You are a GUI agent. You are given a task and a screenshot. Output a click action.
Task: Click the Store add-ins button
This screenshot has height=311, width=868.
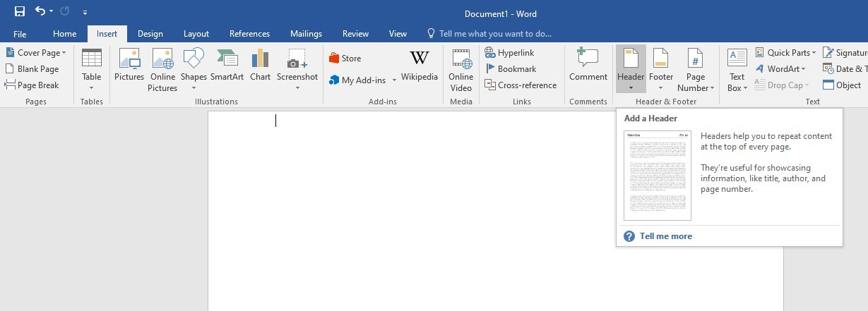[x=345, y=59]
